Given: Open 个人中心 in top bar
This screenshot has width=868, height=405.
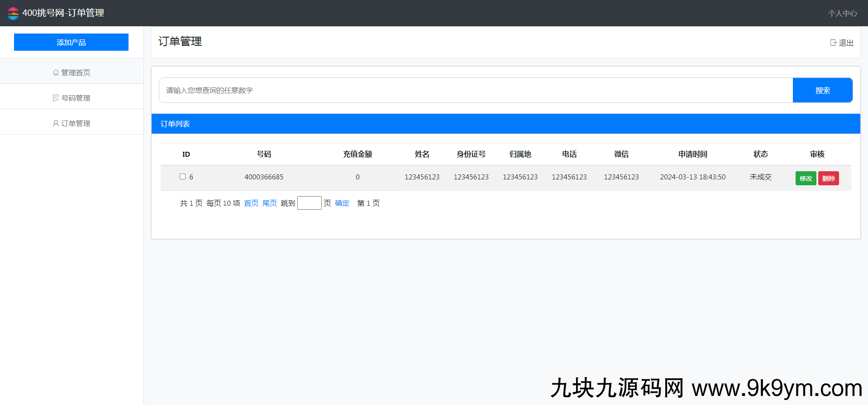Looking at the screenshot, I should (842, 13).
